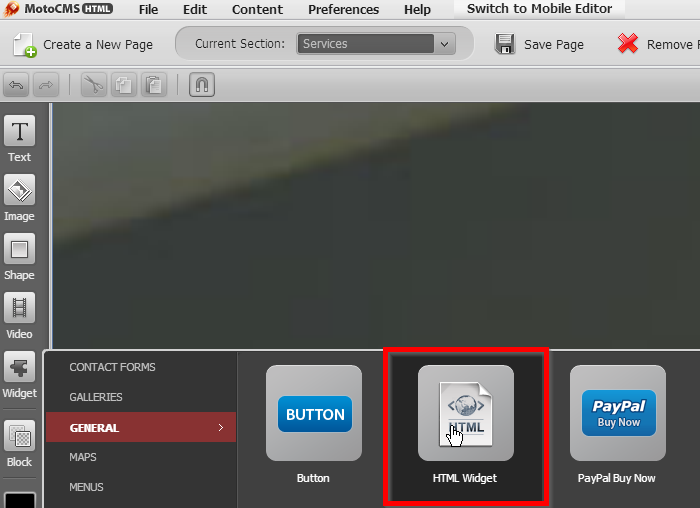Add the PayPal Buy Now widget
Image resolution: width=700 pixels, height=508 pixels.
pos(618,413)
